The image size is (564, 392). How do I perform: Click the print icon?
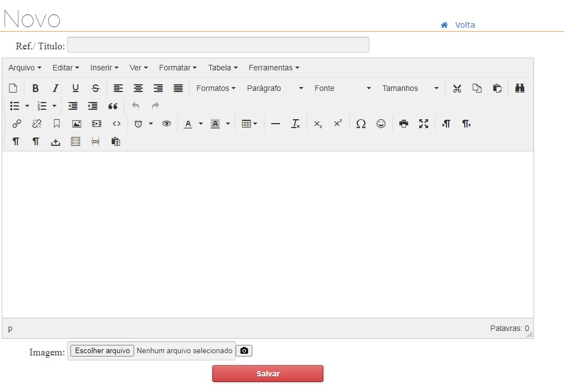[x=404, y=124]
